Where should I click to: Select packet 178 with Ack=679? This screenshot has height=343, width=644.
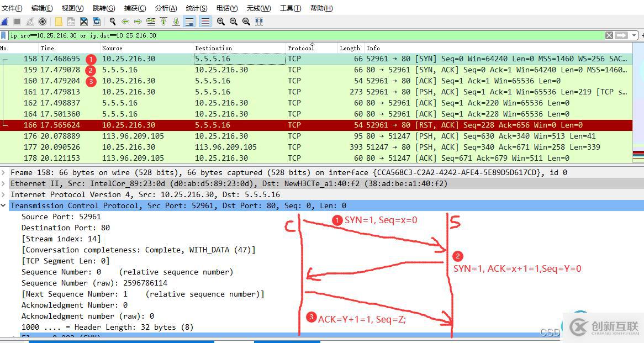pyautogui.click(x=316, y=158)
